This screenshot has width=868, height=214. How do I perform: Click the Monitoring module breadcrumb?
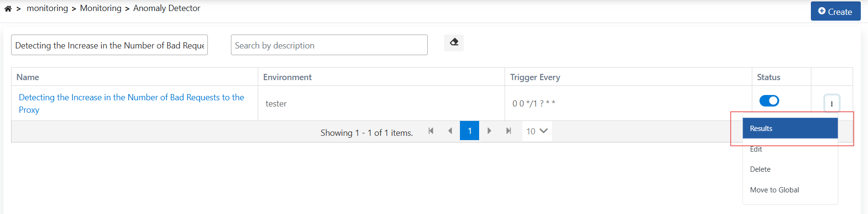click(x=100, y=8)
